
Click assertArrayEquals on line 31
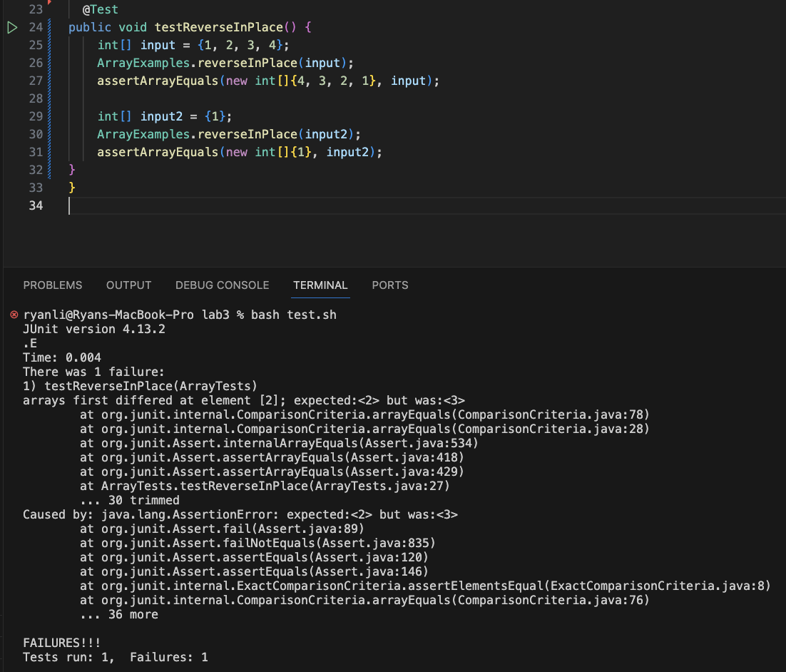[158, 152]
